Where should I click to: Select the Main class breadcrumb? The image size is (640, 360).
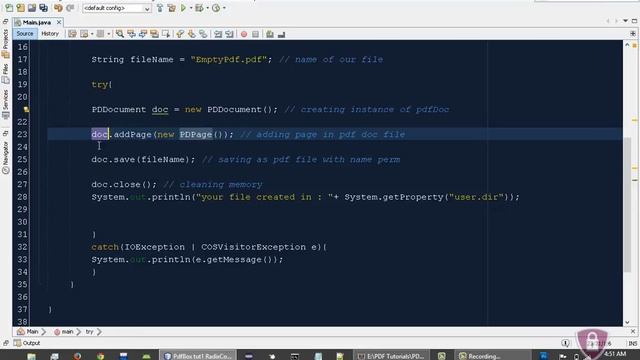pyautogui.click(x=28, y=332)
